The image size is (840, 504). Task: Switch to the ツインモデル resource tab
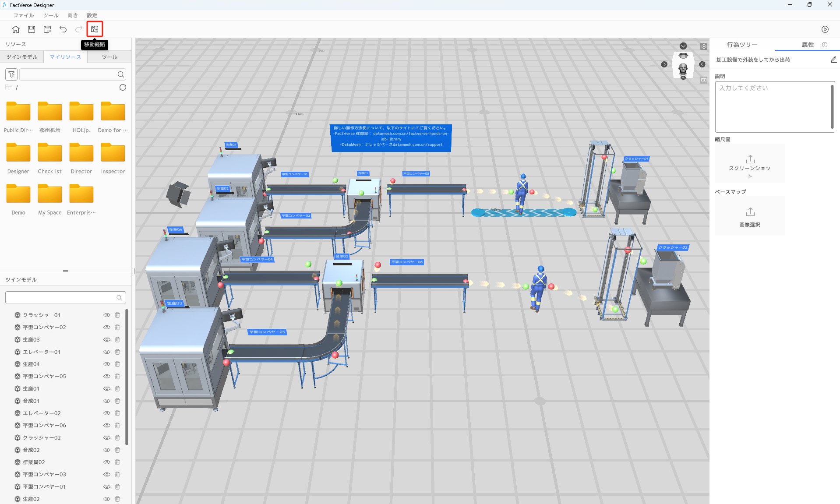(22, 57)
